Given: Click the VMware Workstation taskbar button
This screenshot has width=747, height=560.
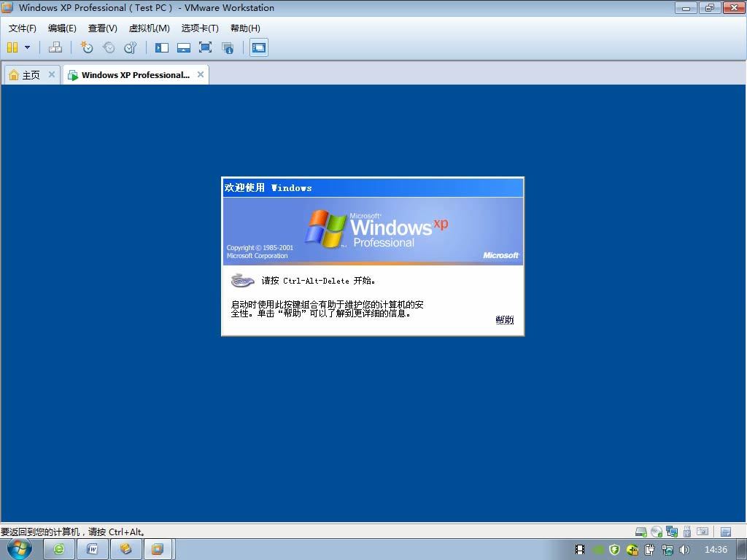Looking at the screenshot, I should [158, 549].
